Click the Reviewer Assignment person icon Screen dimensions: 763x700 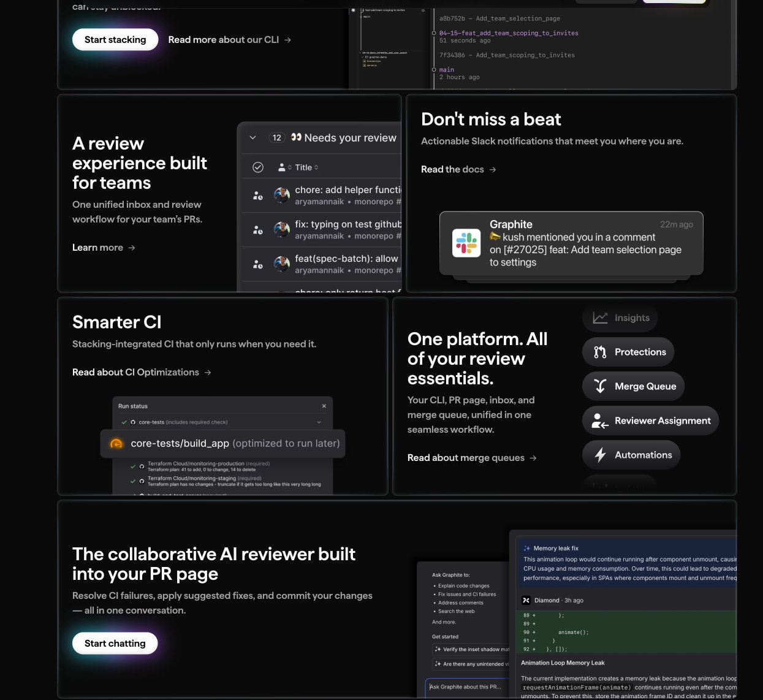coord(600,420)
